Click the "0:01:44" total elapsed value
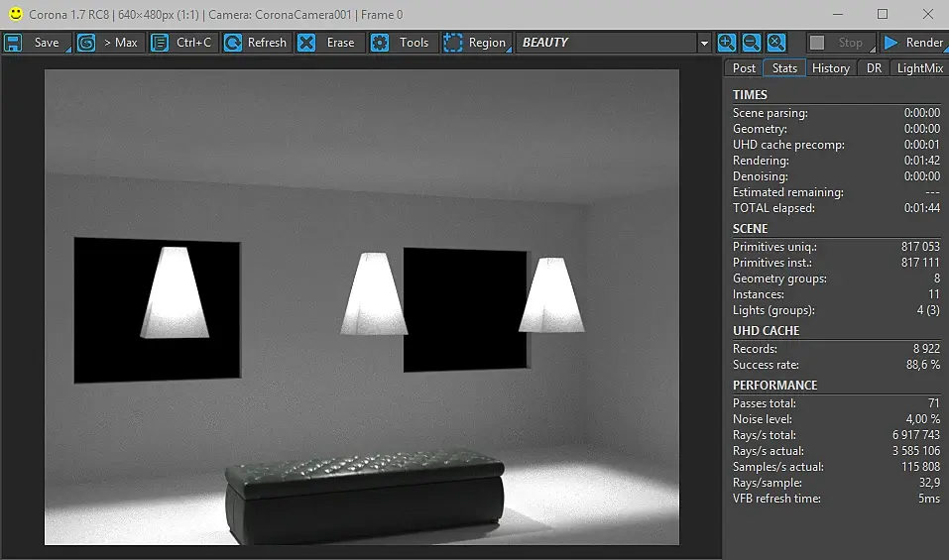Image resolution: width=949 pixels, height=560 pixels. coord(922,208)
